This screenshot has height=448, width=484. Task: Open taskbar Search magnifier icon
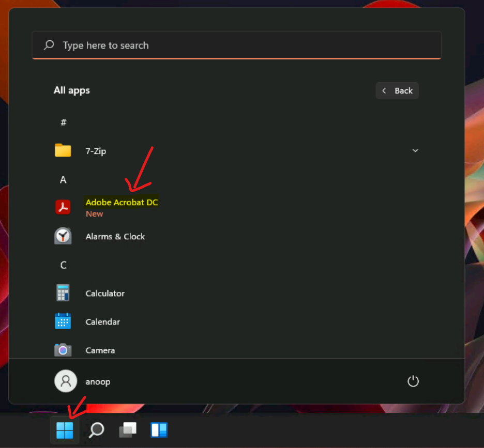point(97,430)
